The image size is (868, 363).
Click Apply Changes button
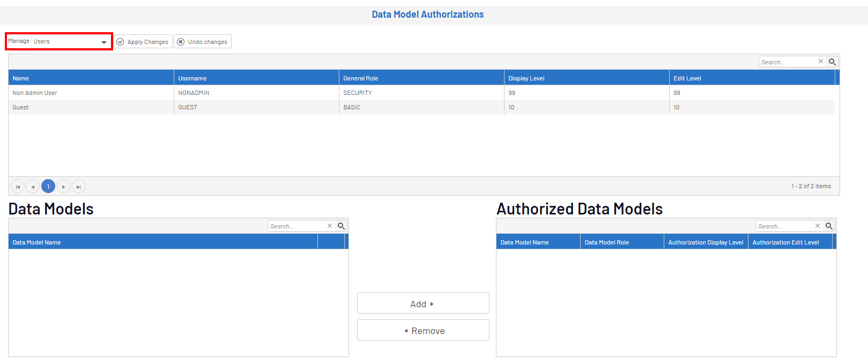pyautogui.click(x=143, y=42)
